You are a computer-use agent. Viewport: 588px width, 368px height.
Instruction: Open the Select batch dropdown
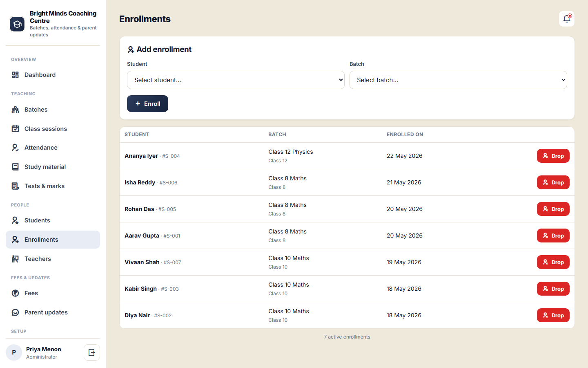(458, 80)
